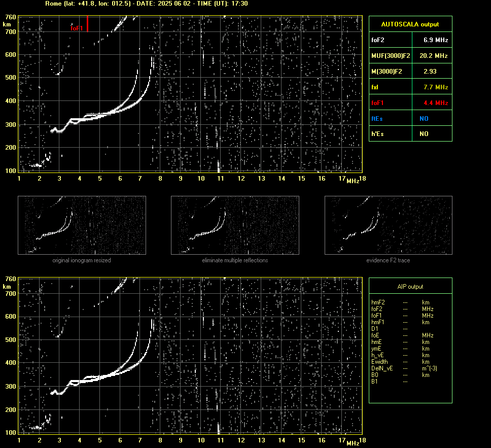The height and width of the screenshot is (448, 491).
Task: Click the 'evidence F2 trace' caption
Action: (388, 260)
